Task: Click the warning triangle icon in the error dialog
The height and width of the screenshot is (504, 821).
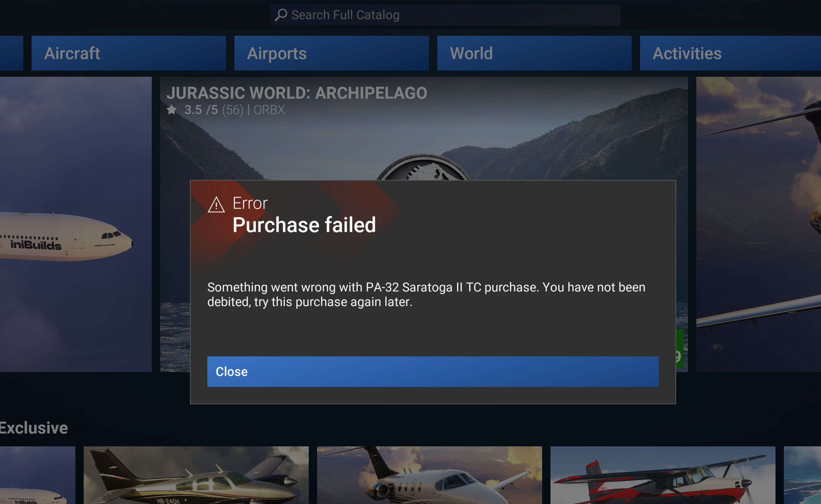Action: click(x=216, y=205)
